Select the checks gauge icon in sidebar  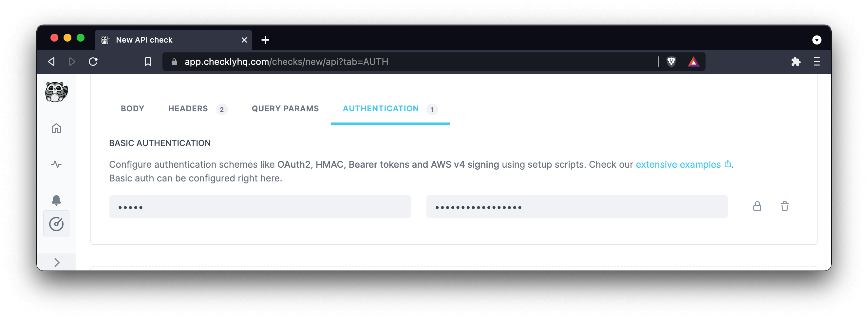click(x=56, y=224)
